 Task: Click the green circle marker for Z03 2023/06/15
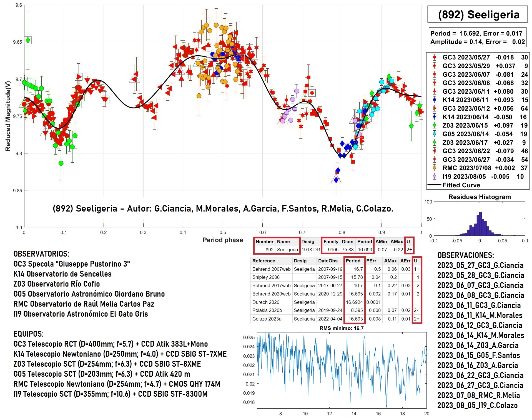click(x=435, y=125)
